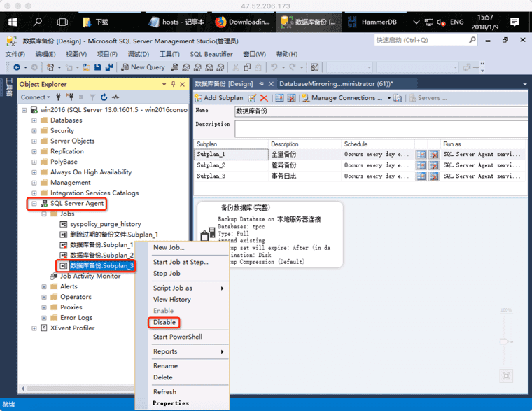Click the Copy toolbar icon
The image size is (532, 411).
click(x=247, y=67)
